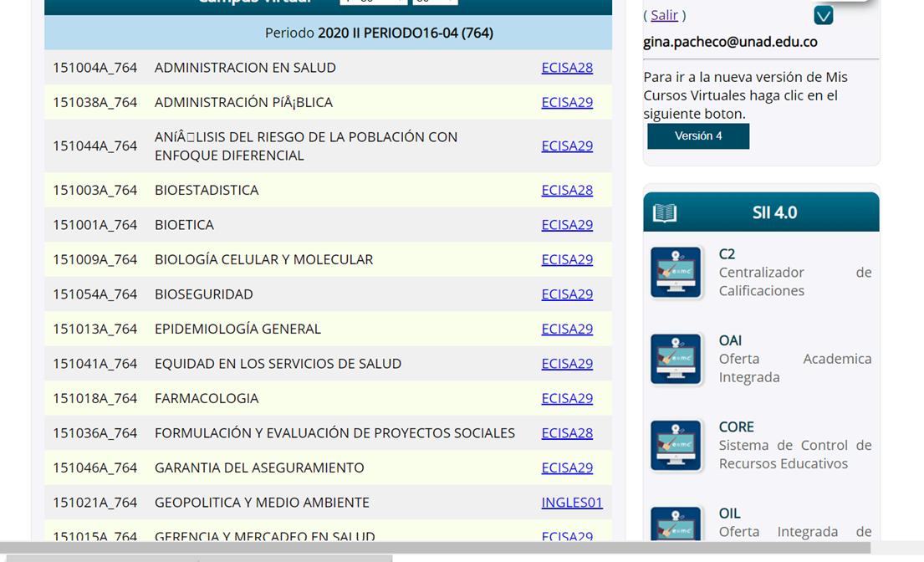Click the OAI heading text

click(730, 340)
